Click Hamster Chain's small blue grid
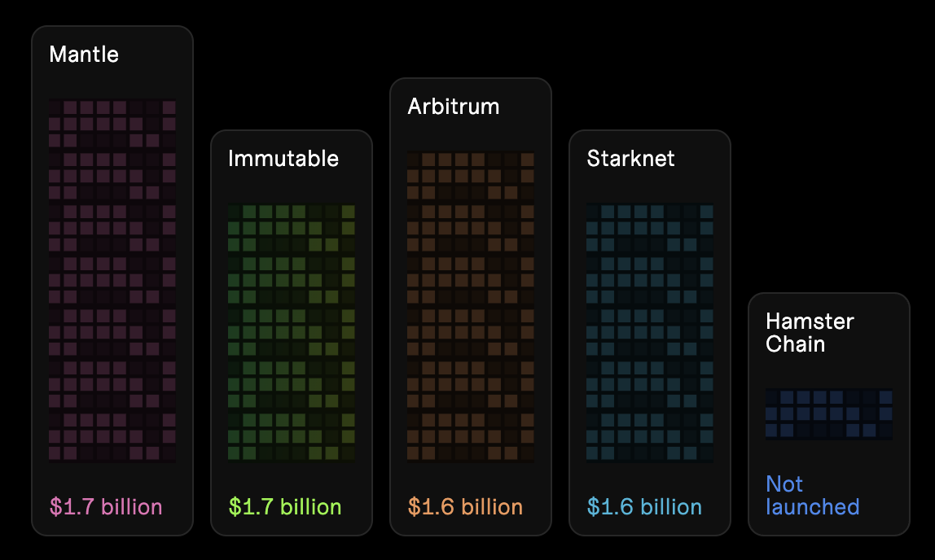Image resolution: width=935 pixels, height=560 pixels. (828, 413)
